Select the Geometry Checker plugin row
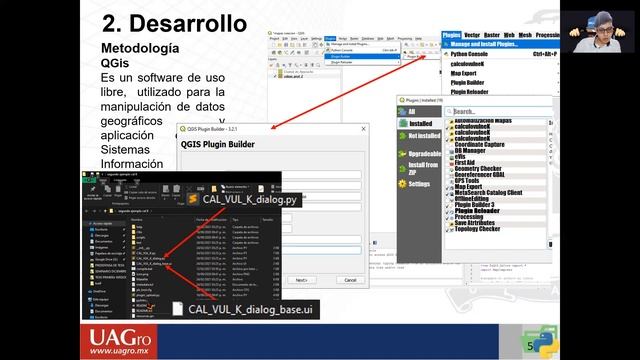This screenshot has height=360, width=640. [x=496, y=169]
